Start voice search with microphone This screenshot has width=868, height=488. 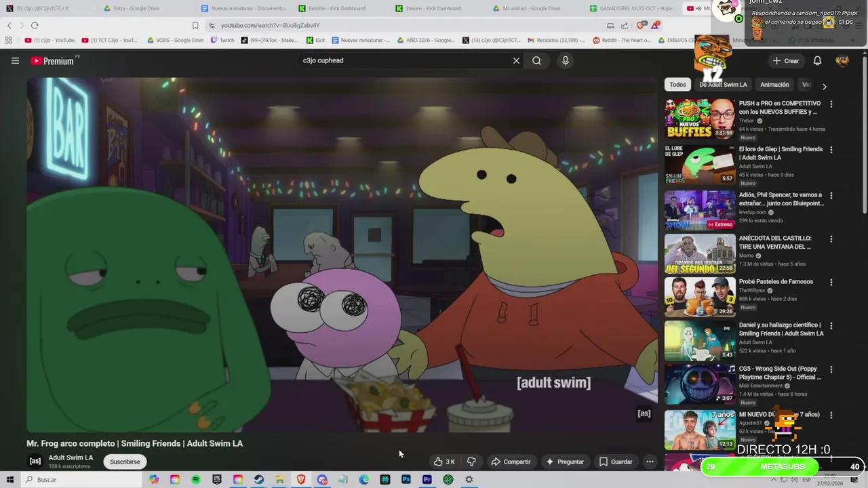coord(565,60)
